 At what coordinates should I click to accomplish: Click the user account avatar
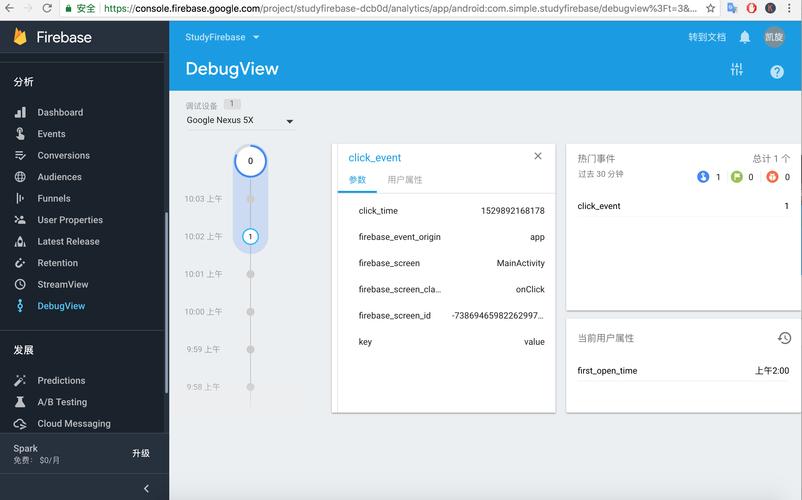774,37
